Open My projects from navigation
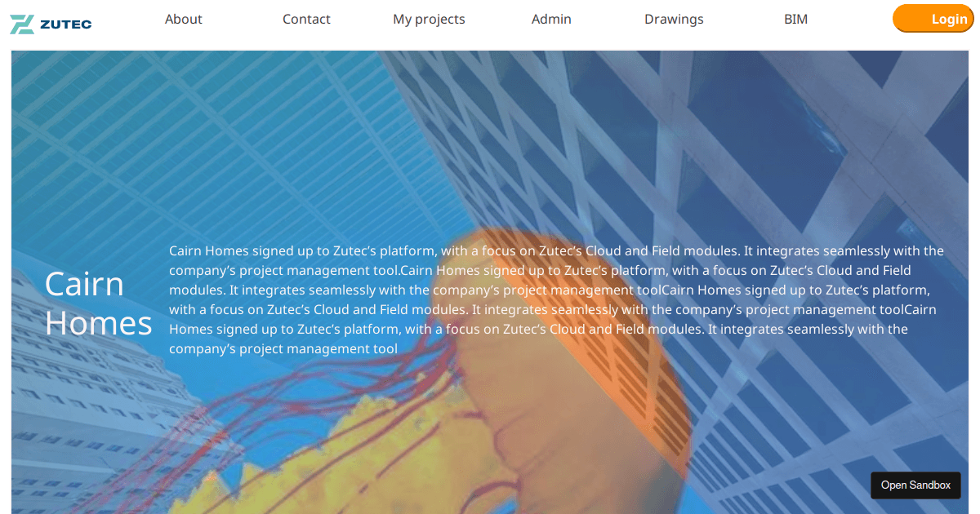The width and height of the screenshot is (980, 514). 429,19
